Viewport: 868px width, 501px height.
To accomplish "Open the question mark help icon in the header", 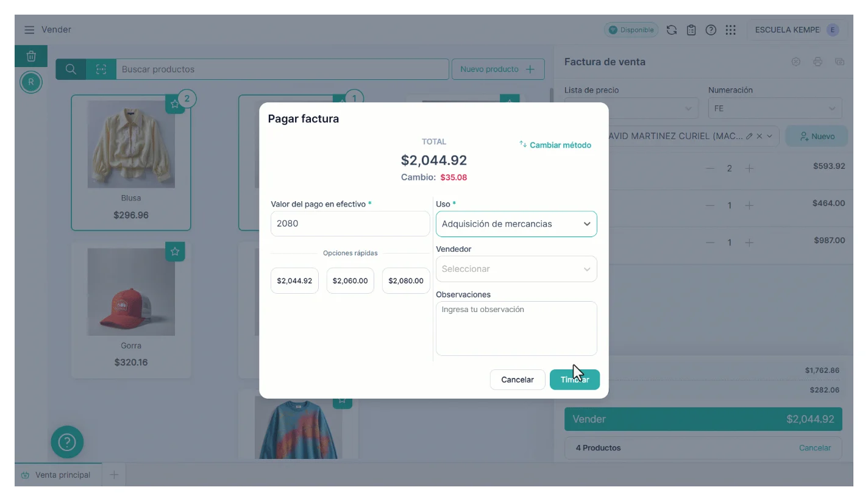I will pos(711,30).
